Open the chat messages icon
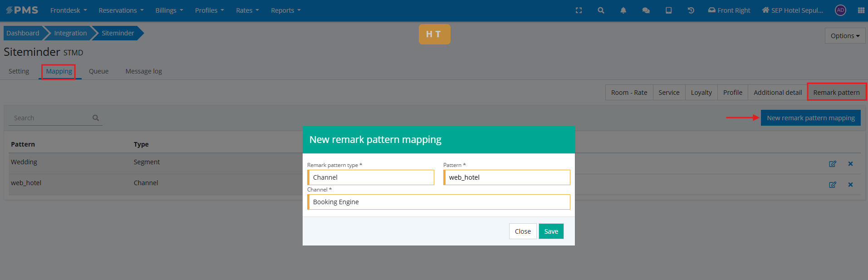 646,10
